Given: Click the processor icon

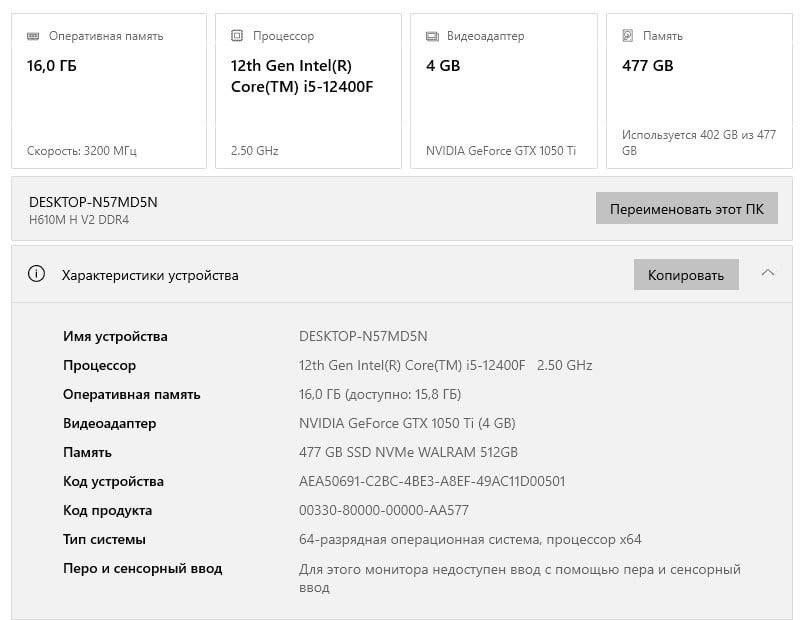Looking at the screenshot, I should [x=237, y=36].
